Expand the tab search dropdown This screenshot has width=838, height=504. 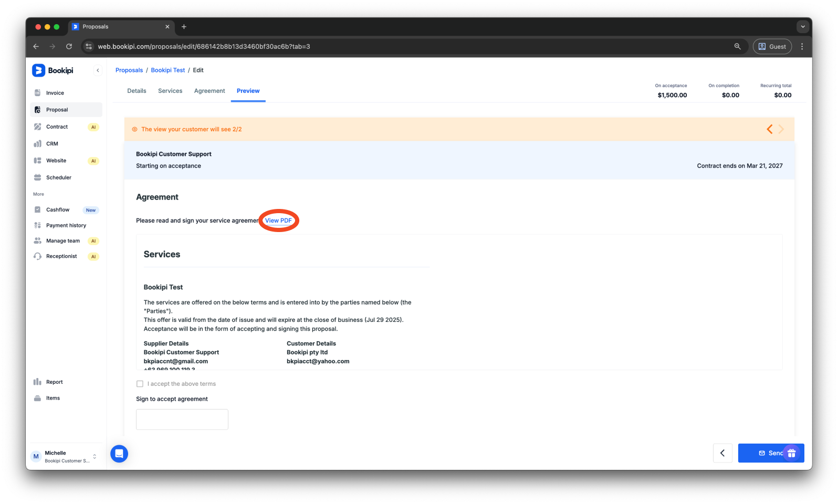802,26
